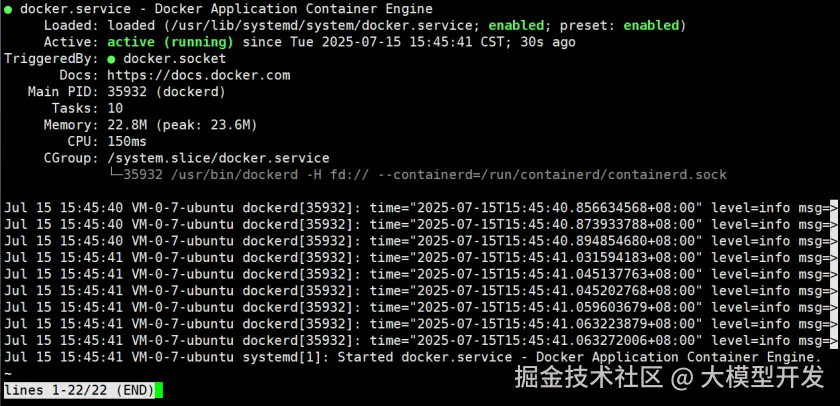The width and height of the screenshot is (840, 406).
Task: Click the tree branch symbol before 35932
Action: point(114,175)
